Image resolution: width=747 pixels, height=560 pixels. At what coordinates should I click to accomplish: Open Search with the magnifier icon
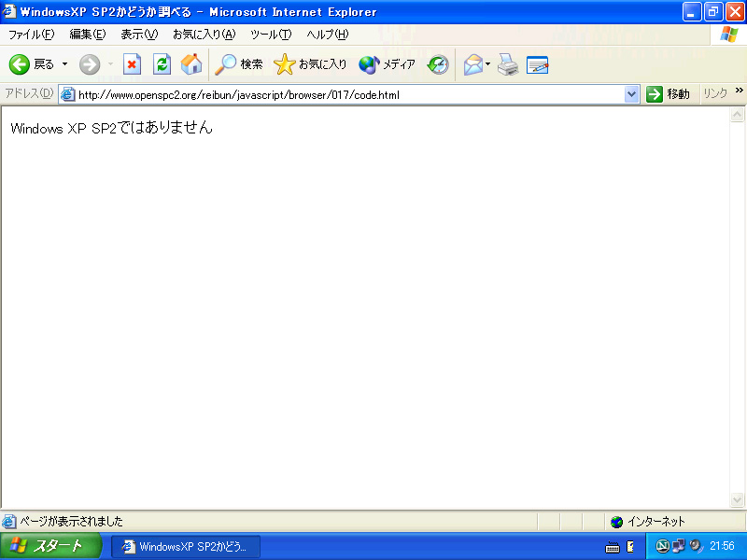click(225, 64)
